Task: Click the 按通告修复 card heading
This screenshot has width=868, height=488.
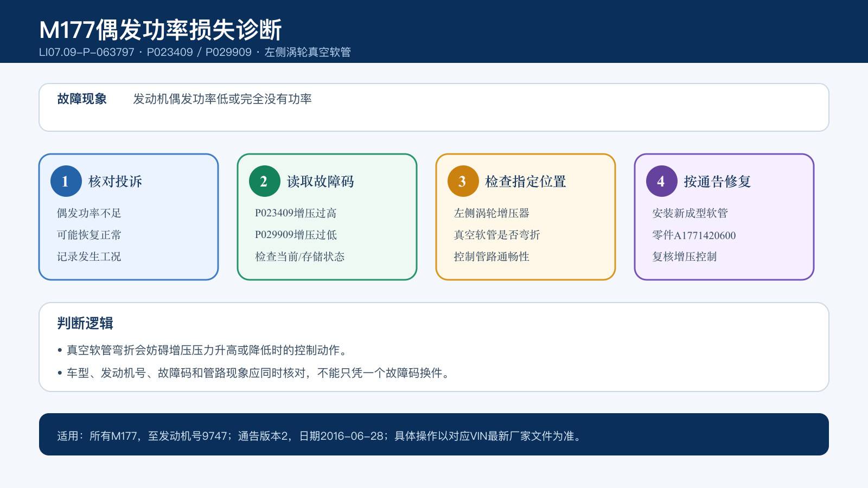Action: point(717,181)
